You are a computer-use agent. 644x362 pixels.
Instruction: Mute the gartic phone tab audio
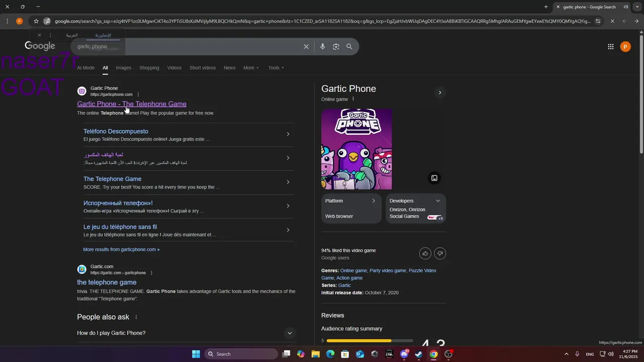(x=625, y=7)
